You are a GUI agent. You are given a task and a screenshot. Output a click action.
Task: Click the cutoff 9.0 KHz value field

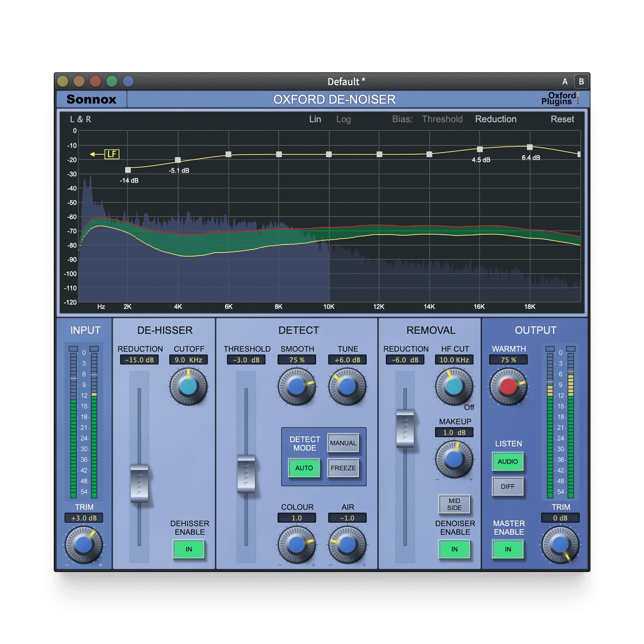pyautogui.click(x=189, y=360)
